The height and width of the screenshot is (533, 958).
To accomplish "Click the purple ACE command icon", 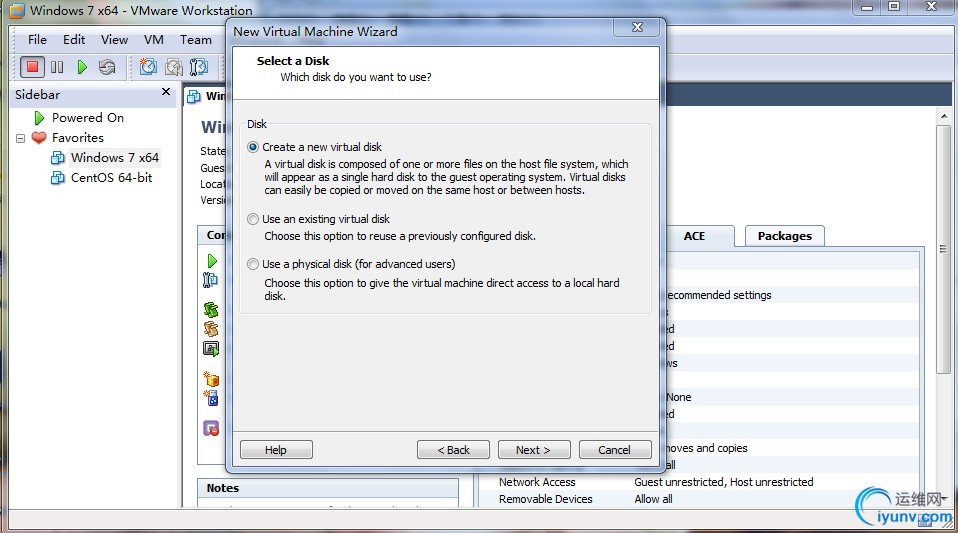I will [211, 428].
